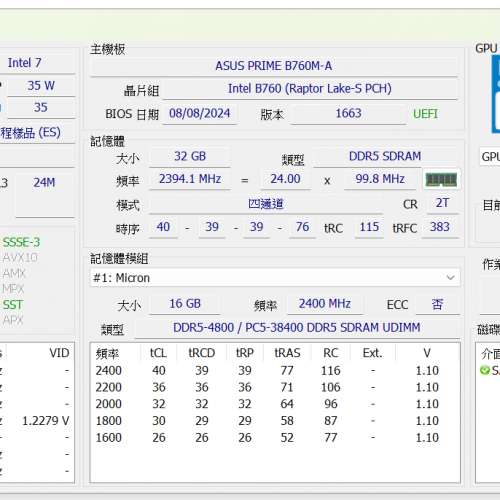Click the tRCD column header
500x500 pixels.
pyautogui.click(x=202, y=353)
